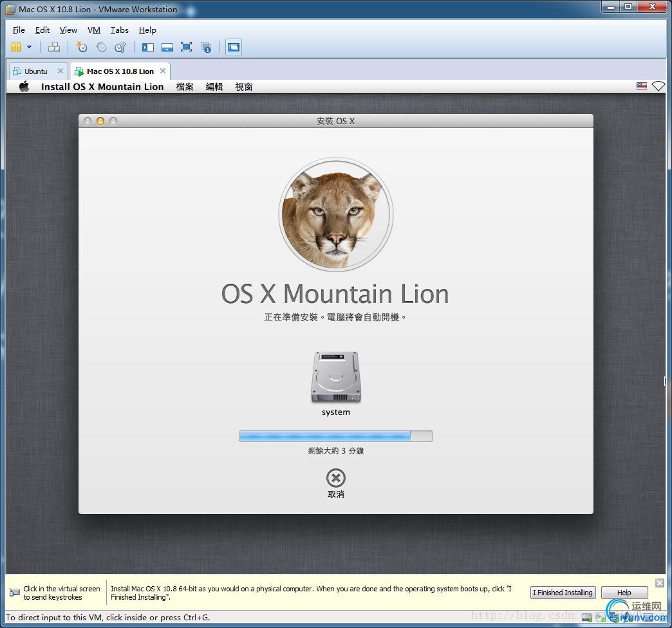Click the CD/DVD status bar icon
Viewport: 672px width, 628px height.
coord(601,617)
